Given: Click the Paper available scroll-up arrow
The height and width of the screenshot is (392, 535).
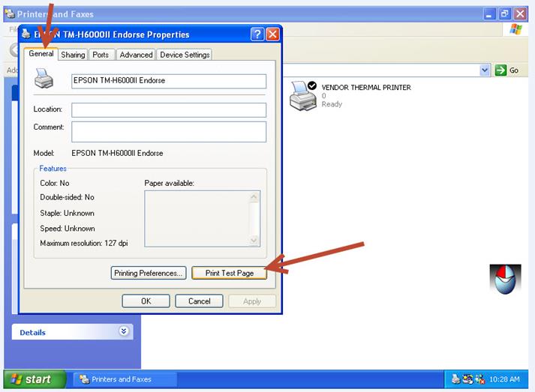Looking at the screenshot, I should tap(254, 196).
